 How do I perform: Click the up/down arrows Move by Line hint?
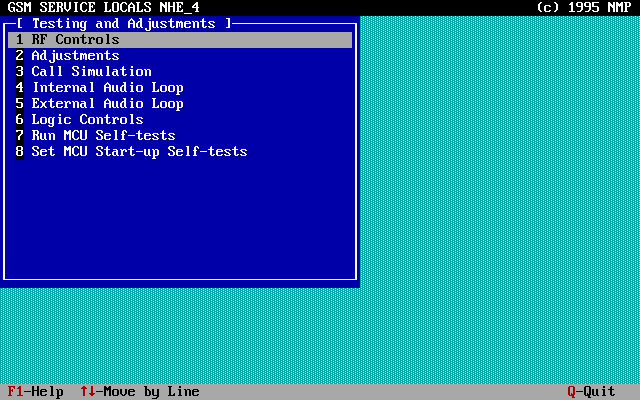click(x=139, y=392)
